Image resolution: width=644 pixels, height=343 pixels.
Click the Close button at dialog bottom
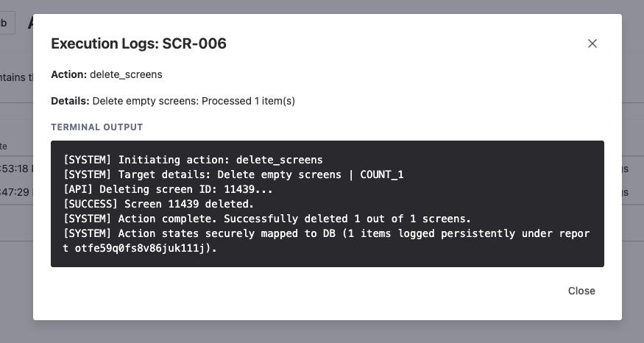click(581, 291)
